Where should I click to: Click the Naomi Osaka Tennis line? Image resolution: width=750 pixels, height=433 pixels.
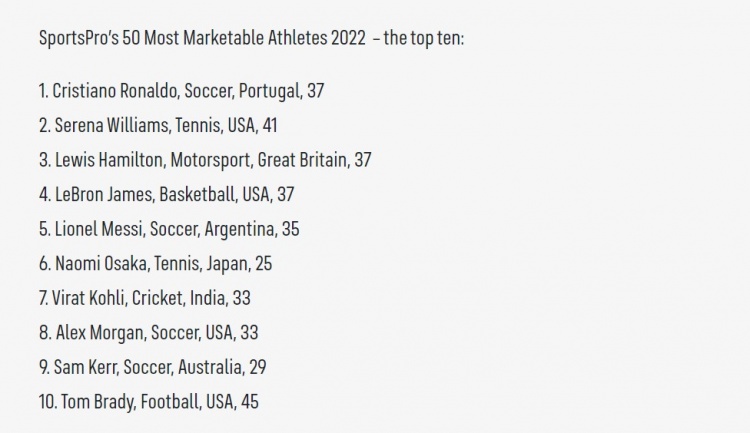155,264
